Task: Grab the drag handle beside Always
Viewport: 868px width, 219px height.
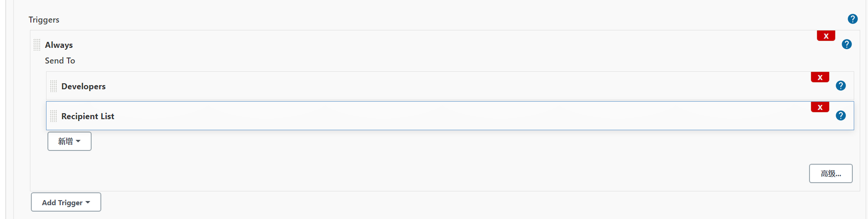Action: 37,45
